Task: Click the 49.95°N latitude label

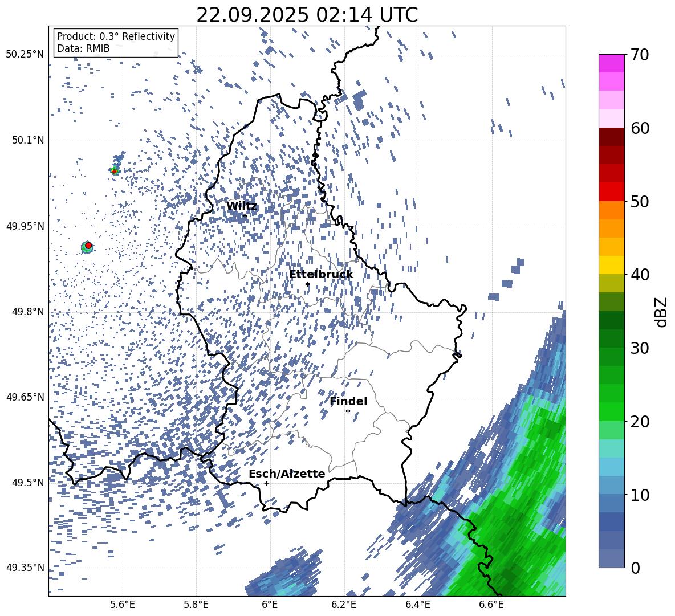Action: [x=25, y=226]
